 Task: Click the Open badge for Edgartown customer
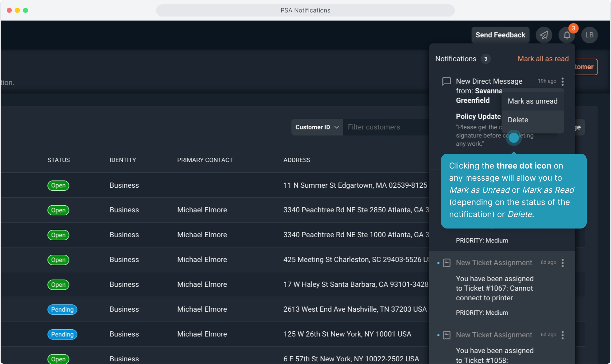coord(58,185)
